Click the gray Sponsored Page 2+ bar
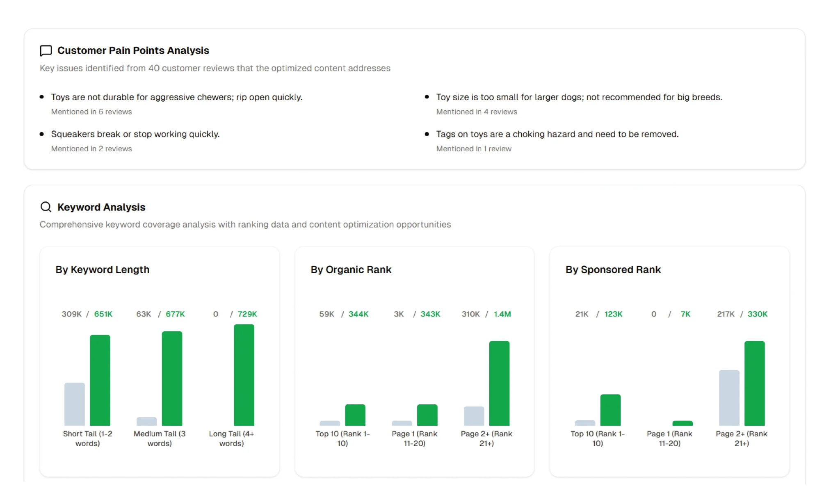This screenshot has height=504, width=840. (x=729, y=398)
